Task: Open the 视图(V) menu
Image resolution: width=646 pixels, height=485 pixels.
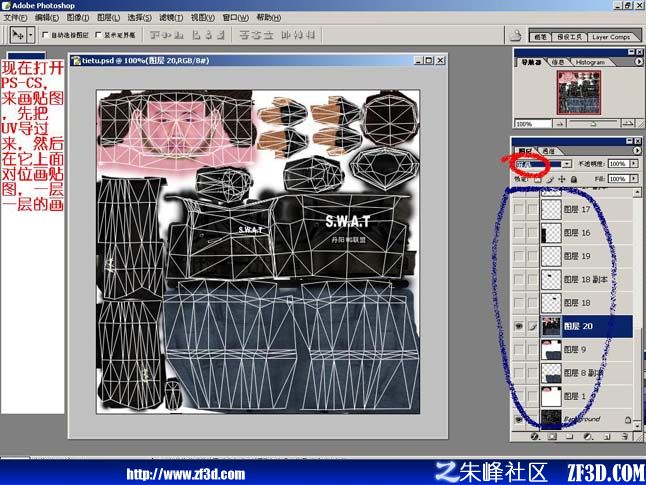Action: (202, 18)
